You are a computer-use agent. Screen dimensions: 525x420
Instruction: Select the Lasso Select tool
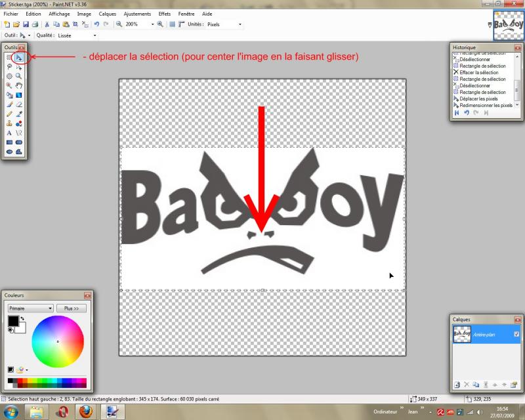[9, 67]
